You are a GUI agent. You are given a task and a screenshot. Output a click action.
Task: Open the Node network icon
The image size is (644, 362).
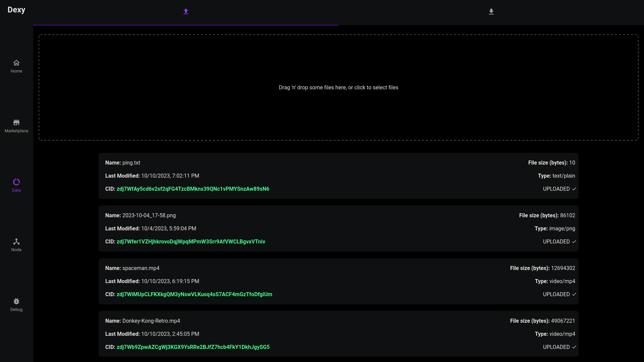pyautogui.click(x=16, y=241)
